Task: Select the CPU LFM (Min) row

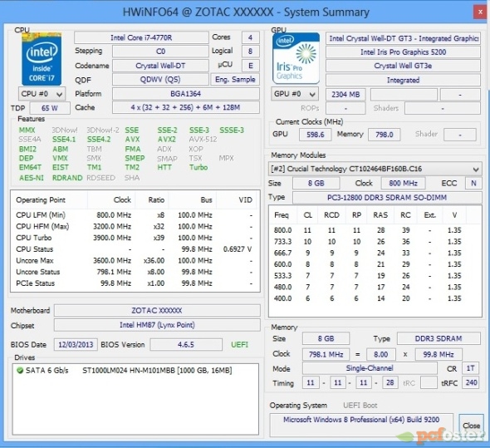Action: click(x=135, y=215)
